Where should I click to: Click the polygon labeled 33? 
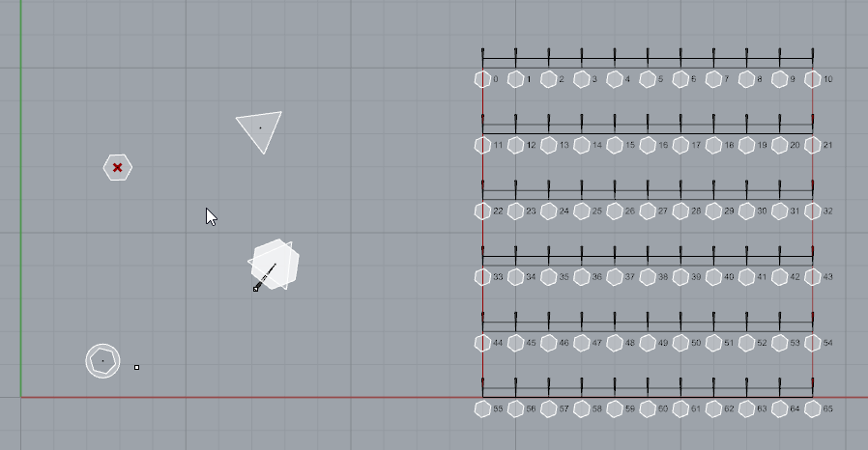tap(482, 276)
